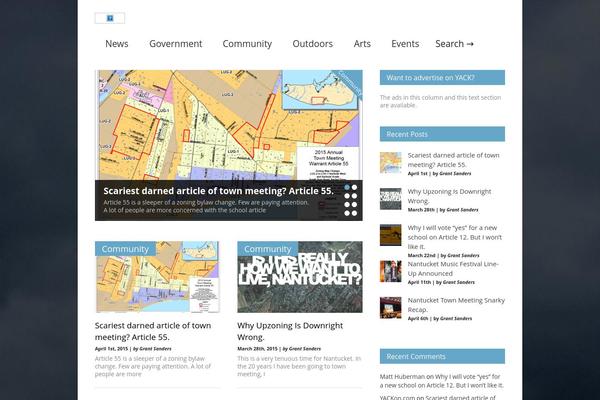
Task: Open the News menu item
Action: tap(117, 44)
